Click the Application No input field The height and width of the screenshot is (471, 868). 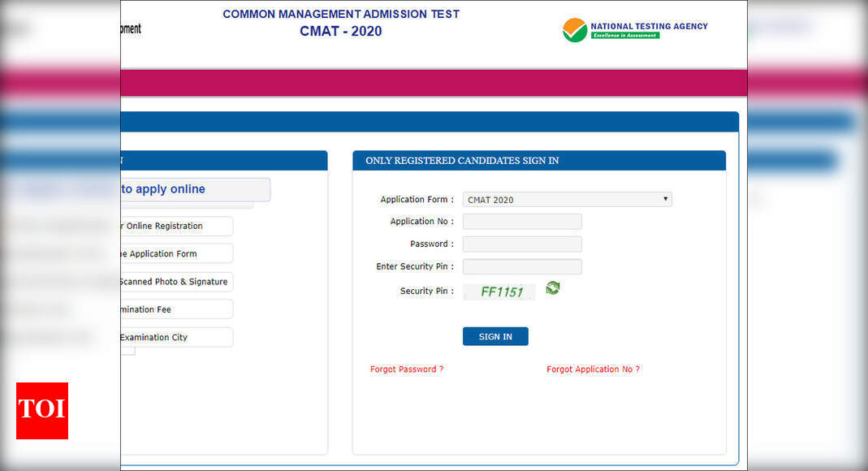click(521, 221)
